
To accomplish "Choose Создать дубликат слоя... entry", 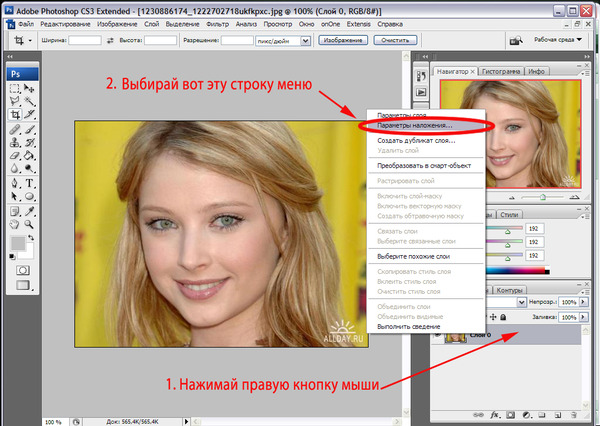I will pyautogui.click(x=426, y=140).
